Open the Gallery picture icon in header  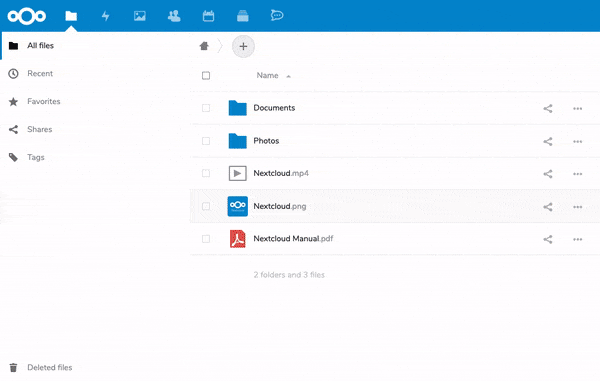(x=140, y=16)
